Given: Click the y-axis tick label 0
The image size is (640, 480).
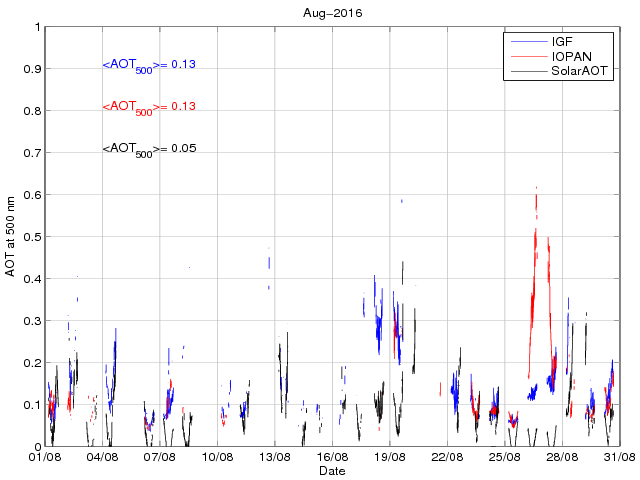Looking at the screenshot, I should pos(38,447).
